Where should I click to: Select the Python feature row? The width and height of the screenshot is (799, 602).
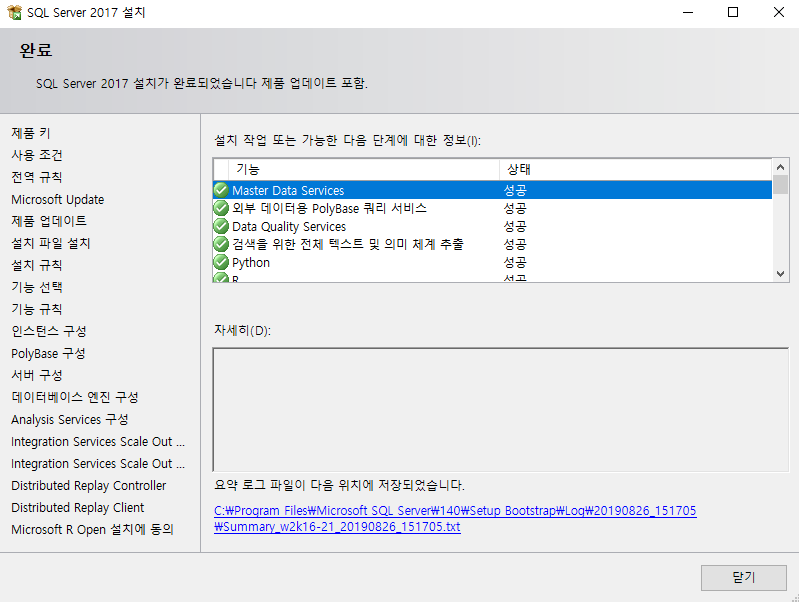492,263
